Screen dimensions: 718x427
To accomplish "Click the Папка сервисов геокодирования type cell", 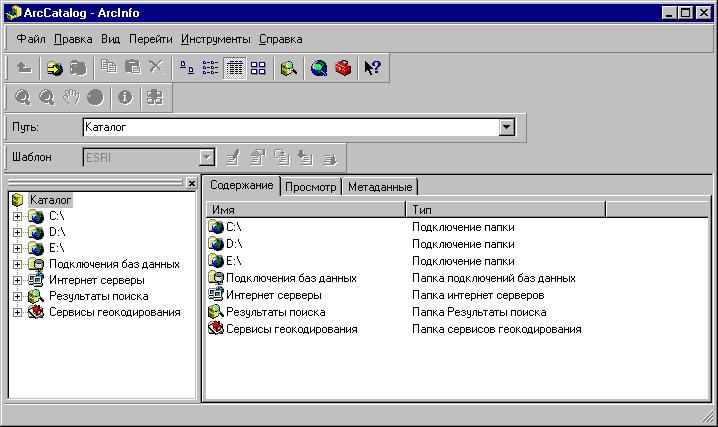I will [497, 329].
